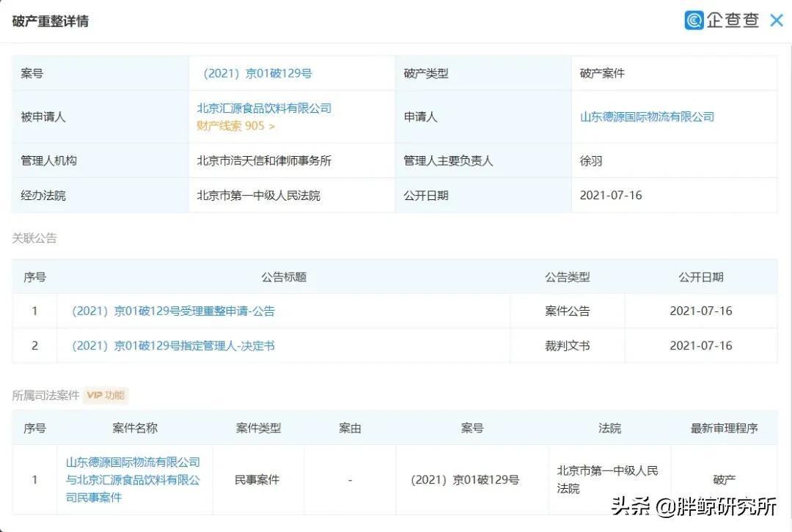
Task: Close the 破产重整详情 dialog
Action: pos(776,21)
